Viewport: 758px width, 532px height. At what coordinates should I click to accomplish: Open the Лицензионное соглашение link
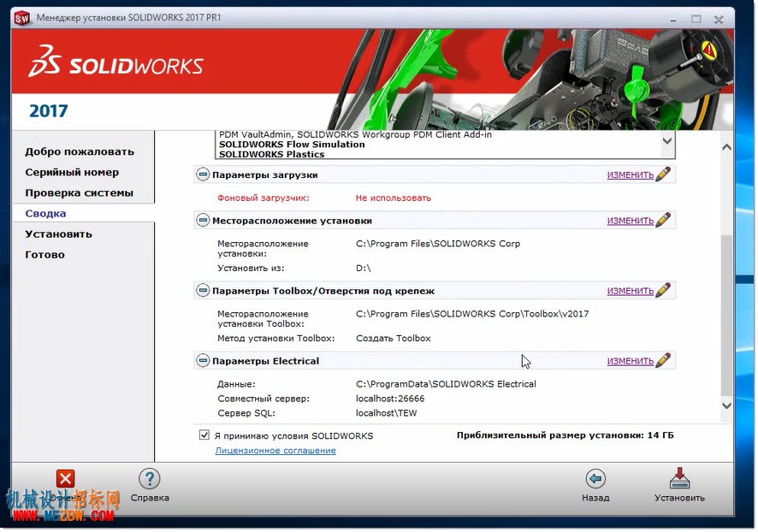[276, 452]
